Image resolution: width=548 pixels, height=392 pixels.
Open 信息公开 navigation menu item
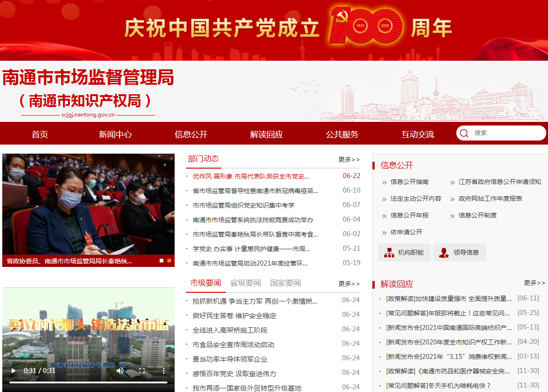tap(191, 134)
